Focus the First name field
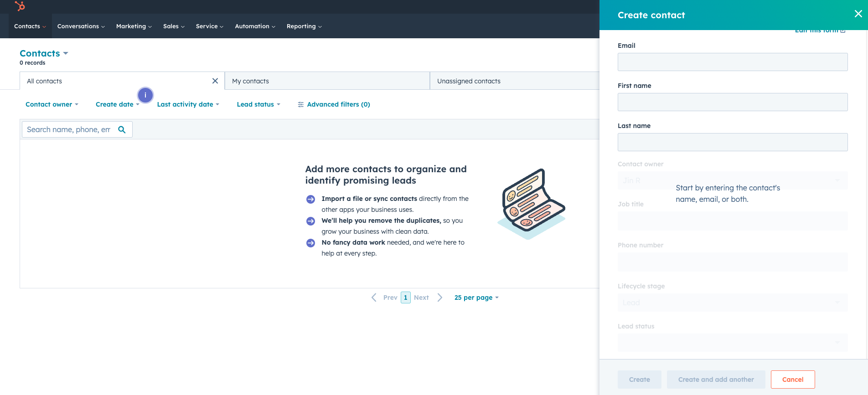This screenshot has height=395, width=868. 732,102
